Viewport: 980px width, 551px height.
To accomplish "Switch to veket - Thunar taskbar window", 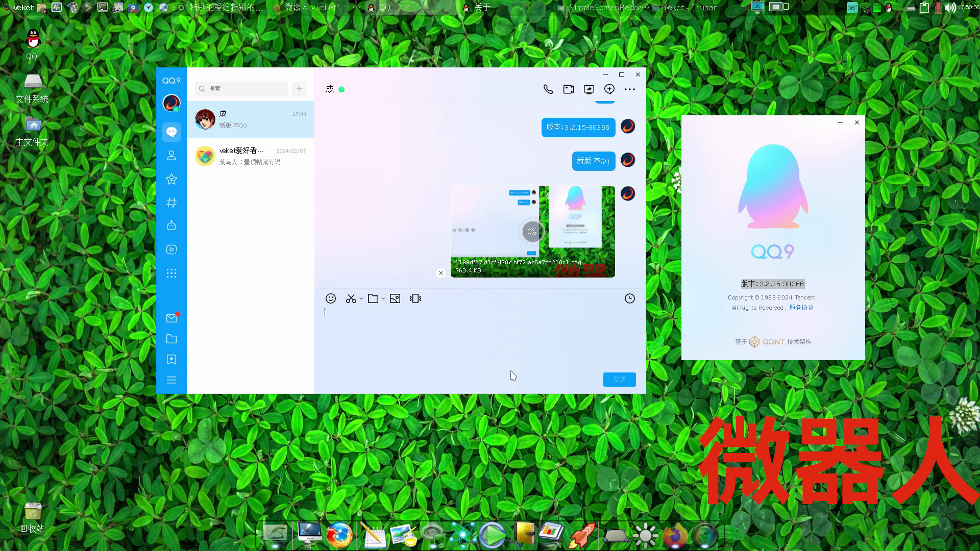I will click(x=684, y=7).
